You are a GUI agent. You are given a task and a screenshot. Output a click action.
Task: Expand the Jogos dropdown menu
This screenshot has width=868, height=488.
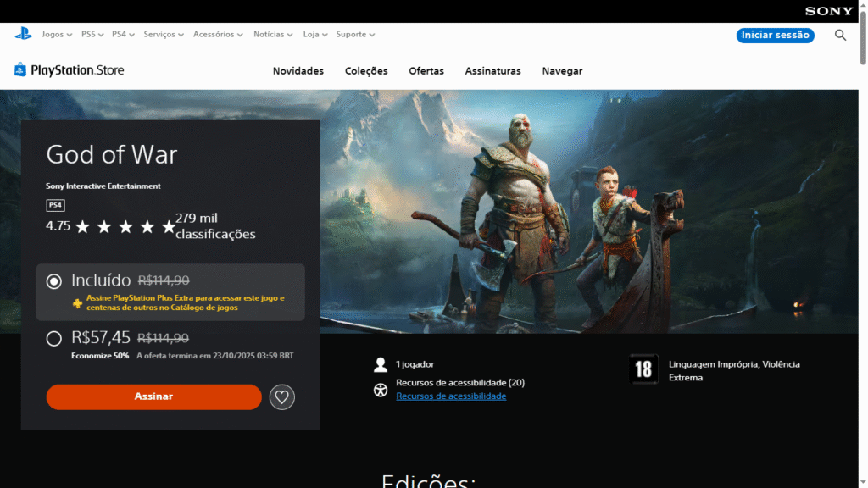click(58, 35)
